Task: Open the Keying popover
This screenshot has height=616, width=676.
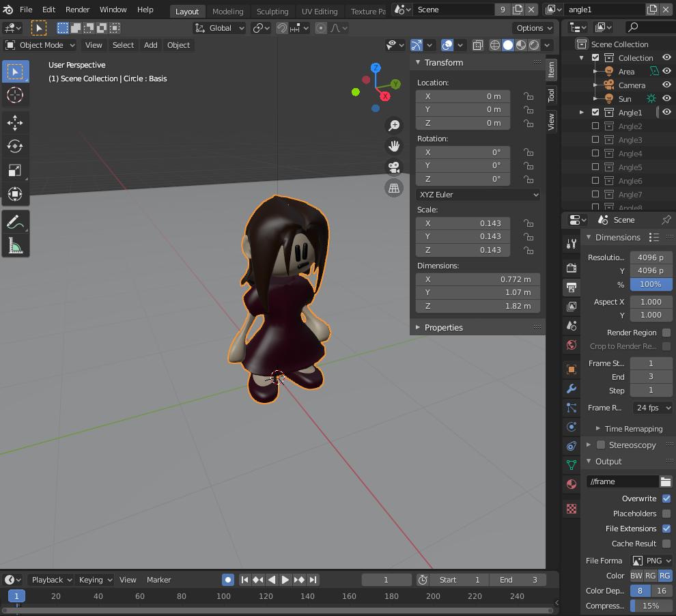Action: [x=94, y=580]
